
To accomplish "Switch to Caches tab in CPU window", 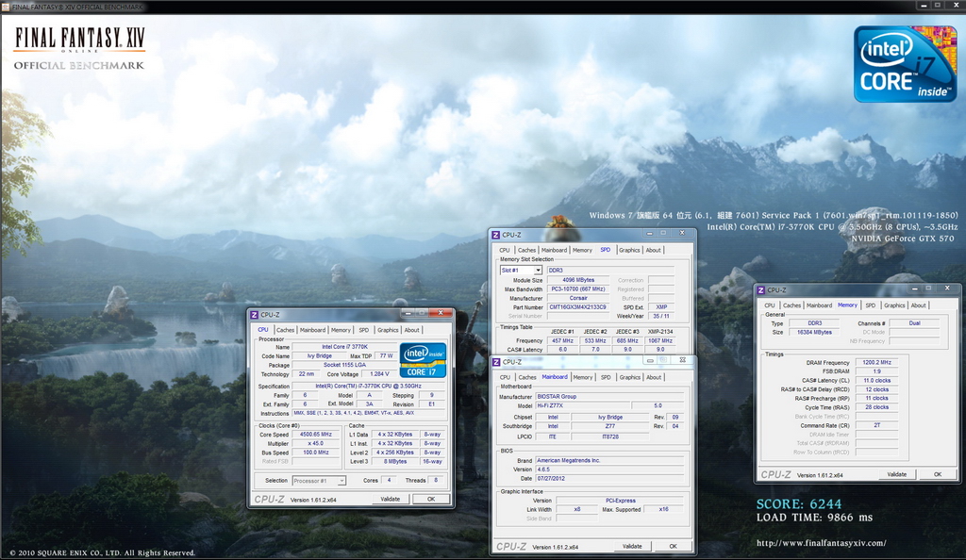I will [x=285, y=330].
